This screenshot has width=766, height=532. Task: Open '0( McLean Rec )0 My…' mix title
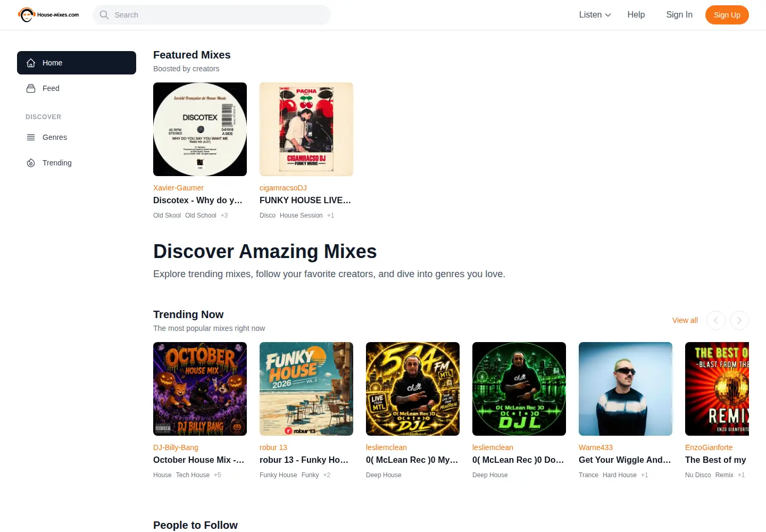[412, 460]
